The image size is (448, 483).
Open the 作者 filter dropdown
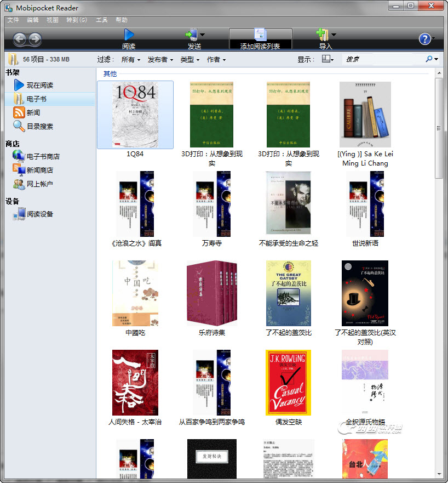[216, 59]
